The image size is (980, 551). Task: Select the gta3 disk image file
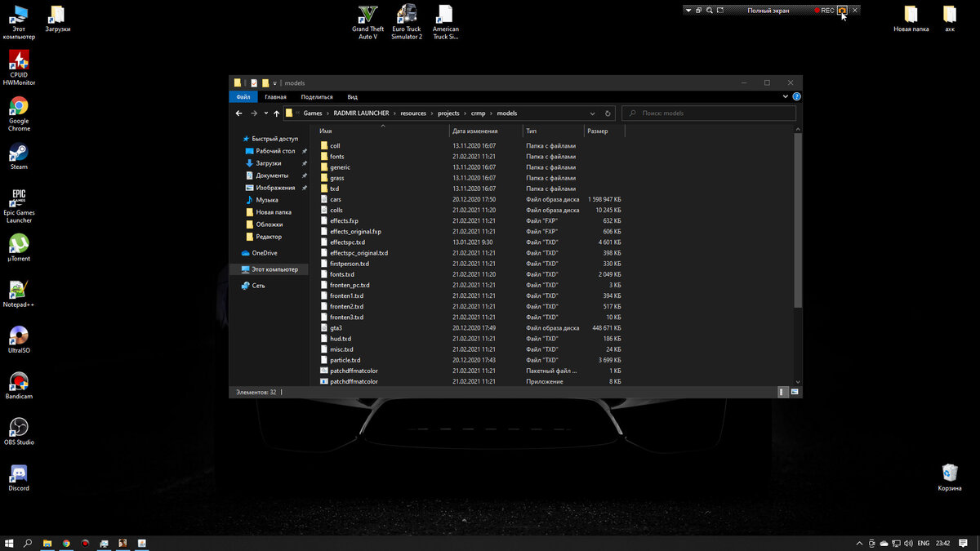tap(471, 328)
